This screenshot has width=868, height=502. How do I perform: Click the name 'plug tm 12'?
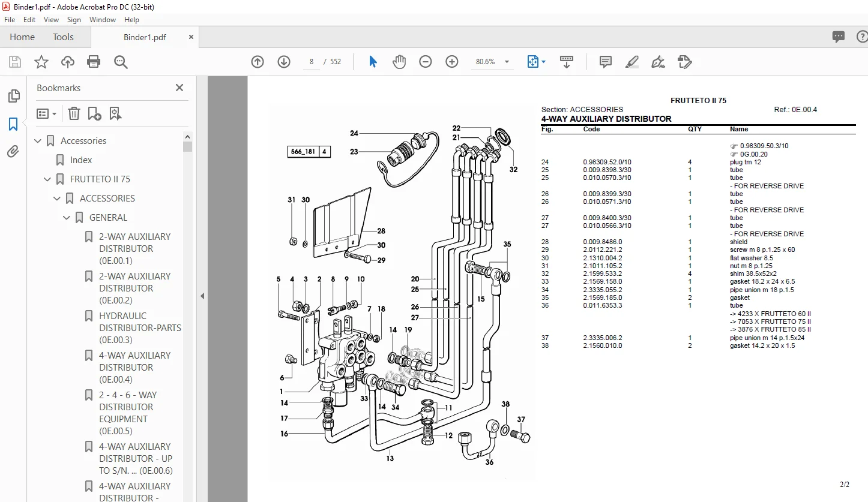click(746, 162)
